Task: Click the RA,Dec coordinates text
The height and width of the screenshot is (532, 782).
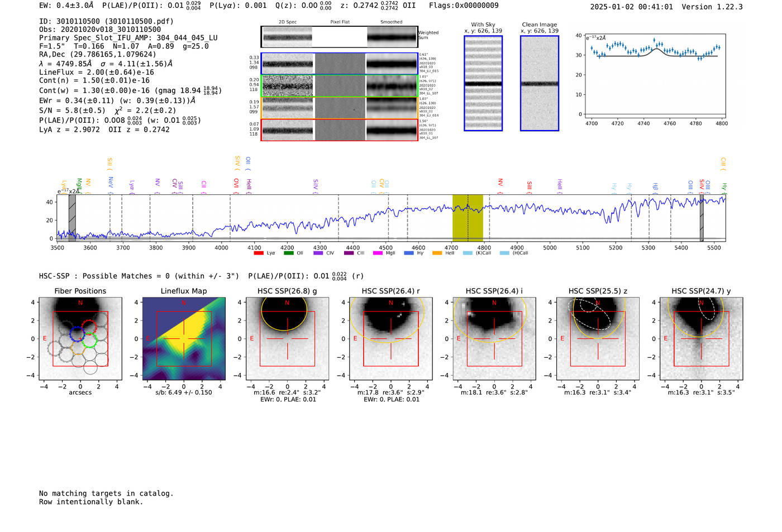Action: [x=98, y=54]
